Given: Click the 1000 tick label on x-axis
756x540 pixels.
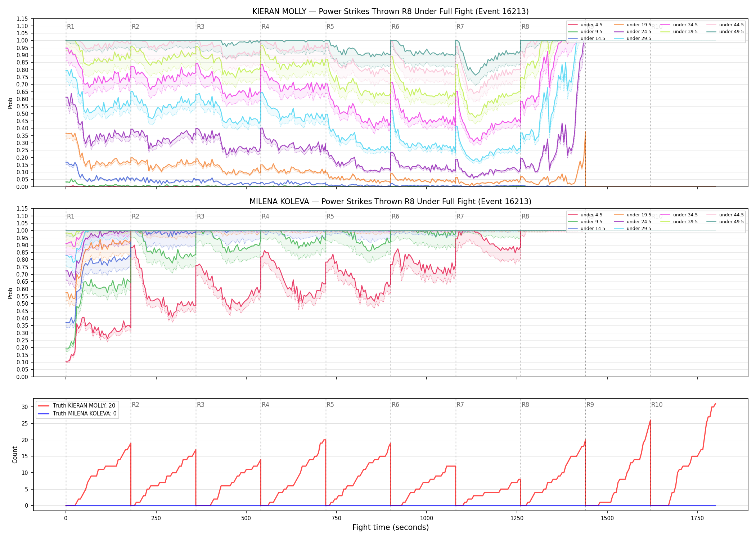Looking at the screenshot, I should 427,518.
